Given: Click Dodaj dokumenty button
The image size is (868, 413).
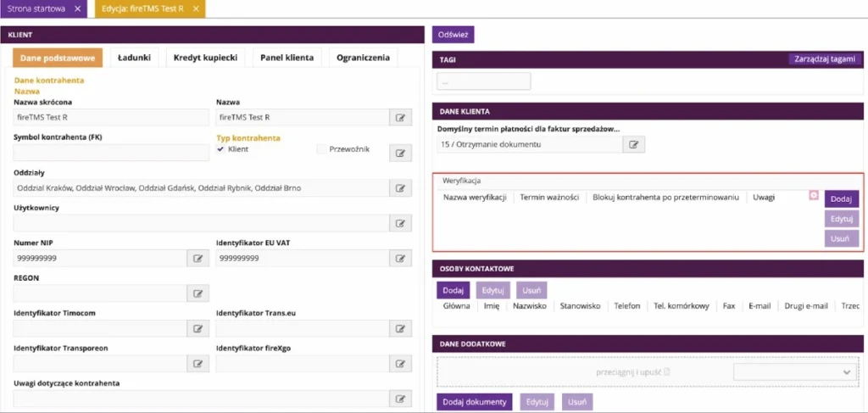Looking at the screenshot, I should pos(475,402).
